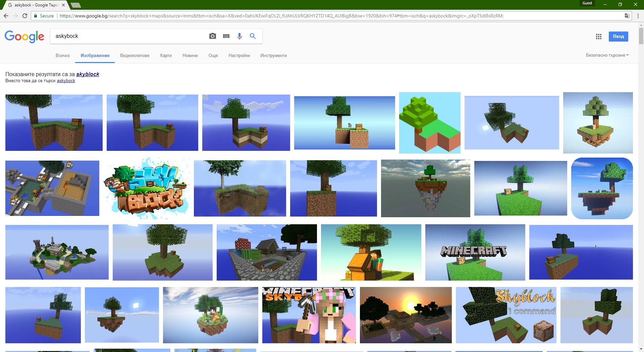Reload the page with the refresh icon
Screen dimensions: 644x352
[25, 16]
